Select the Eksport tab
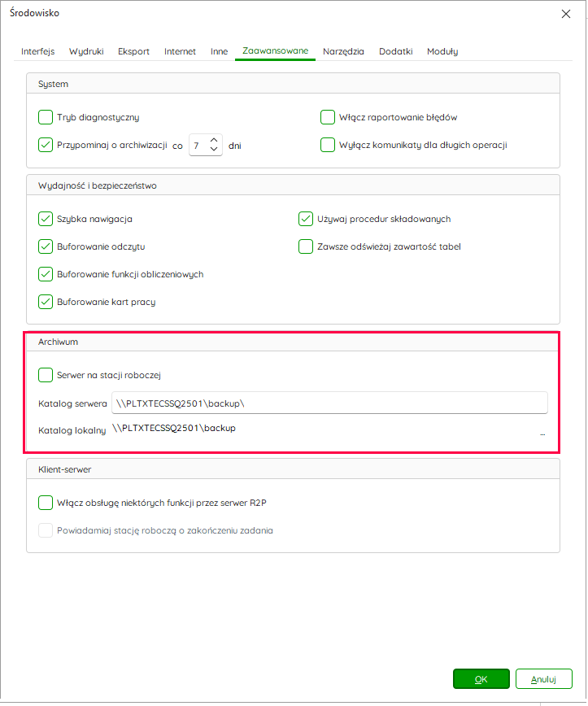Image resolution: width=588 pixels, height=706 pixels. click(x=133, y=51)
